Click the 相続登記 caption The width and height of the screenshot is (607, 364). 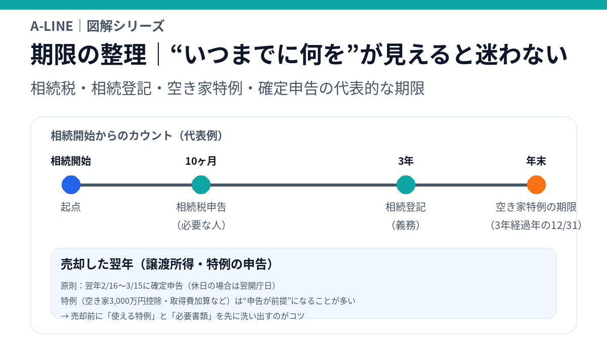point(406,207)
